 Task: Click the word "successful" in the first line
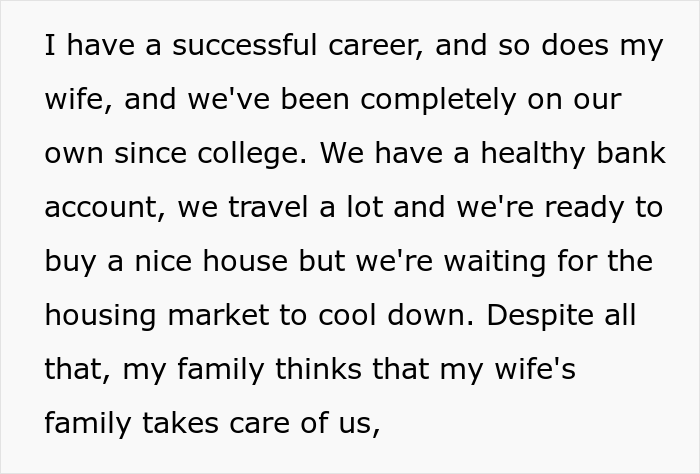coord(245,45)
